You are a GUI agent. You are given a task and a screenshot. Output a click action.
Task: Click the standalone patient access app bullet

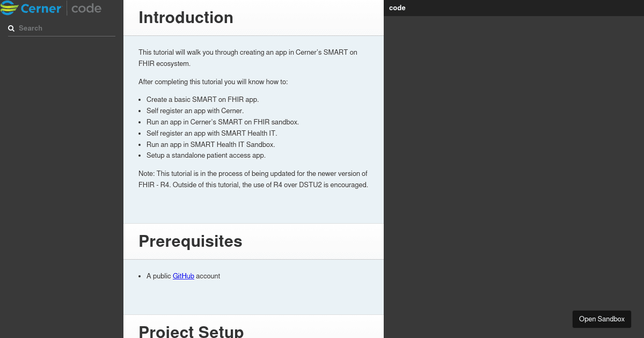point(206,155)
